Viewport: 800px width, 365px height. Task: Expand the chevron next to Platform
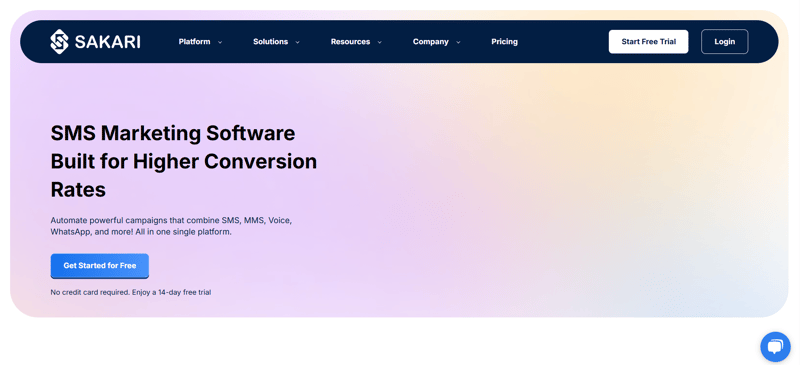click(220, 42)
